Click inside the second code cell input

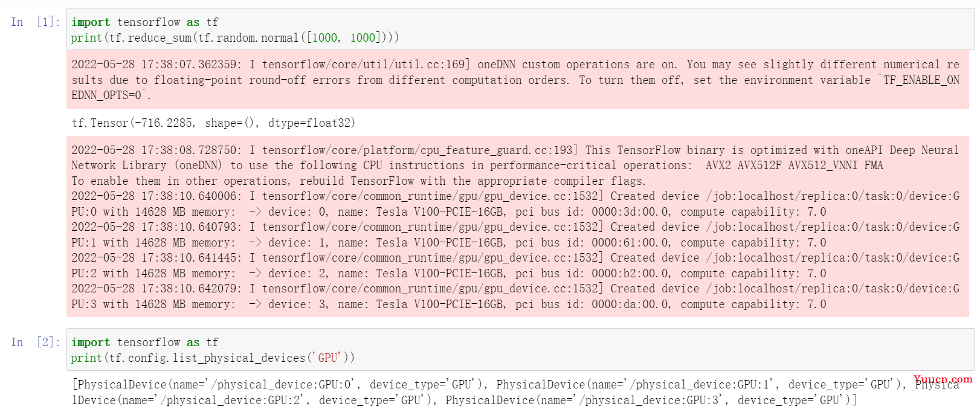[x=520, y=350]
